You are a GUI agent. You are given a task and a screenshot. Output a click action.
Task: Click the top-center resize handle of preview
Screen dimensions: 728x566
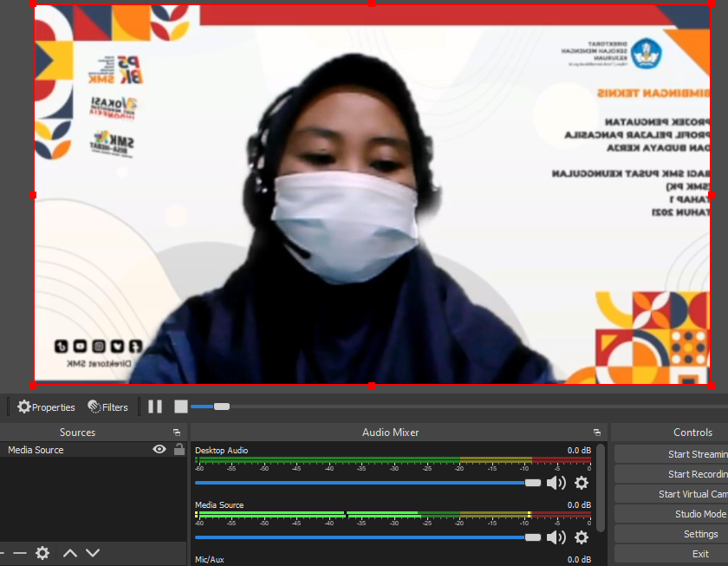pos(372,3)
